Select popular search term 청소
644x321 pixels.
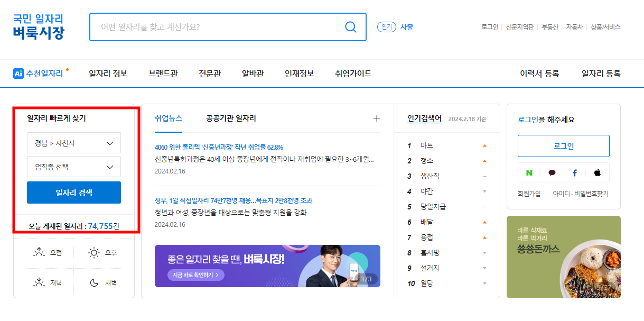[x=427, y=161]
